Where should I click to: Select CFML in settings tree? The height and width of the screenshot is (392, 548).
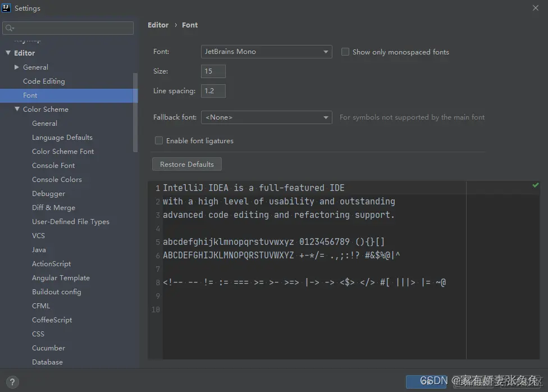[41, 306]
